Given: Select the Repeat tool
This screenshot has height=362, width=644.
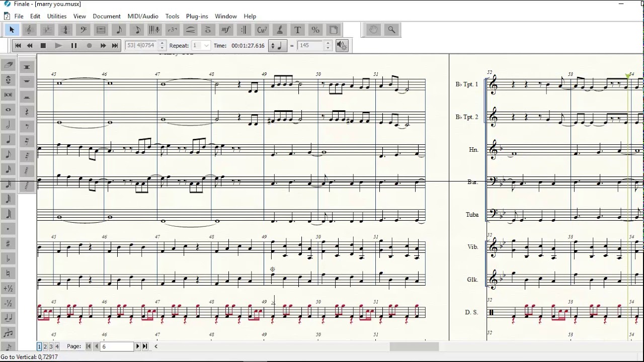Looking at the screenshot, I should click(x=244, y=30).
